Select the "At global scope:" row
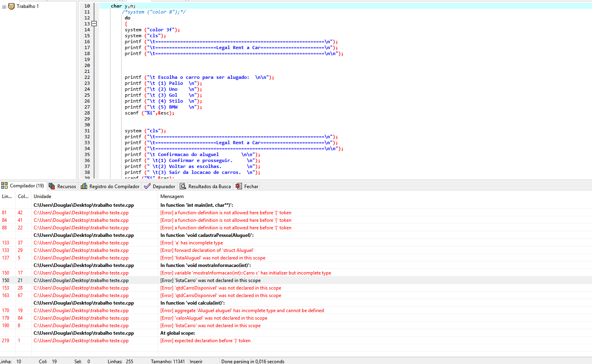592x364 pixels. tap(296, 333)
